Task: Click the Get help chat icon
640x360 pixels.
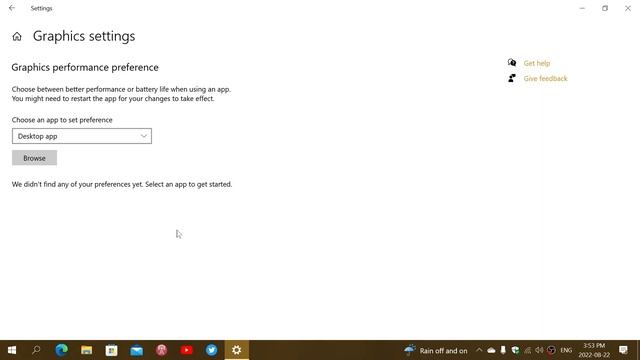Action: tap(512, 62)
